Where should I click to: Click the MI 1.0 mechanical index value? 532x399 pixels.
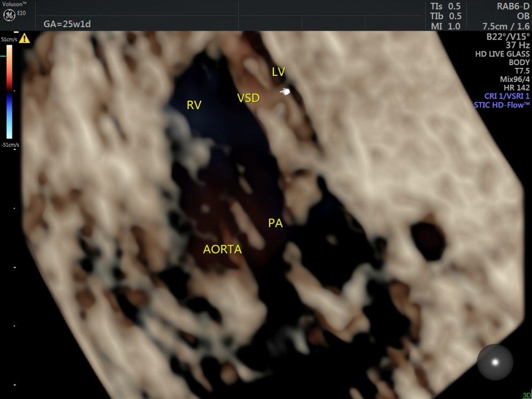(x=446, y=26)
